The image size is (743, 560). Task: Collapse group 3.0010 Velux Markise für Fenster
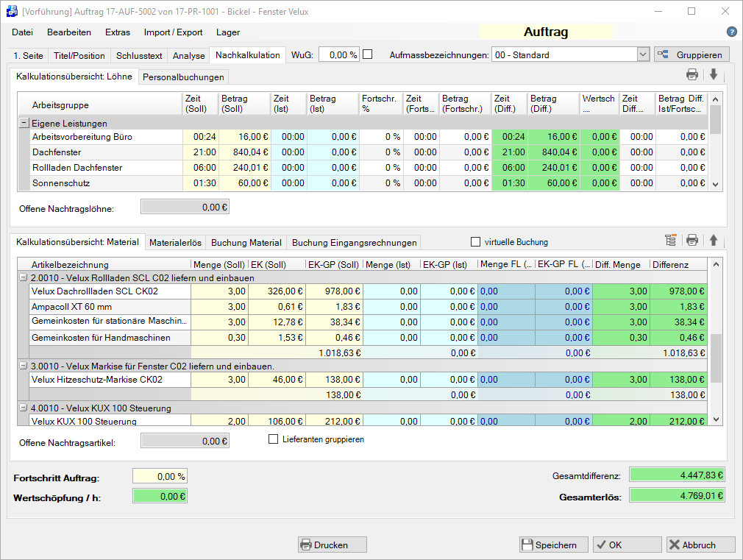click(x=23, y=366)
